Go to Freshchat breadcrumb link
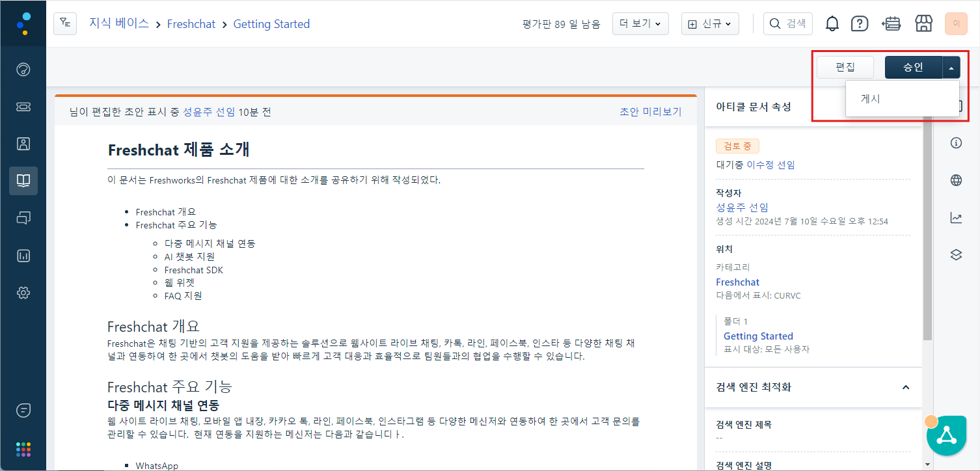 pos(191,24)
